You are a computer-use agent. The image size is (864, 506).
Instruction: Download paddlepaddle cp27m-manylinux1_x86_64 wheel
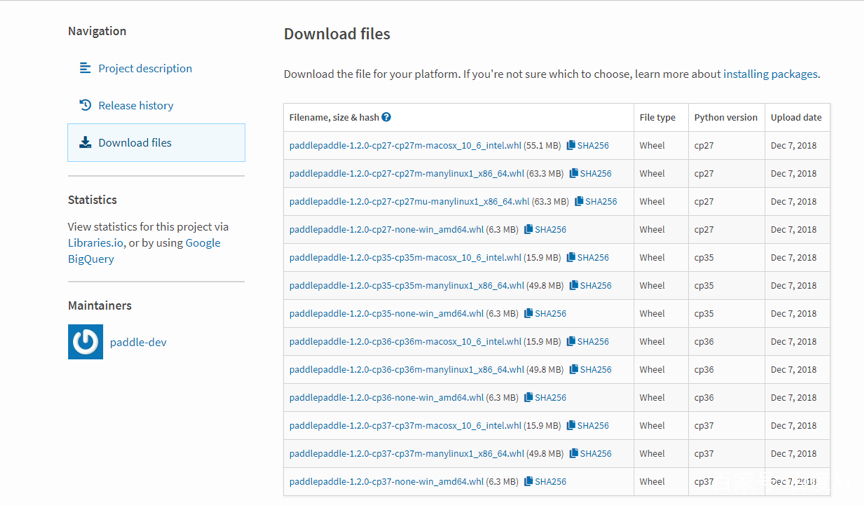click(x=407, y=174)
